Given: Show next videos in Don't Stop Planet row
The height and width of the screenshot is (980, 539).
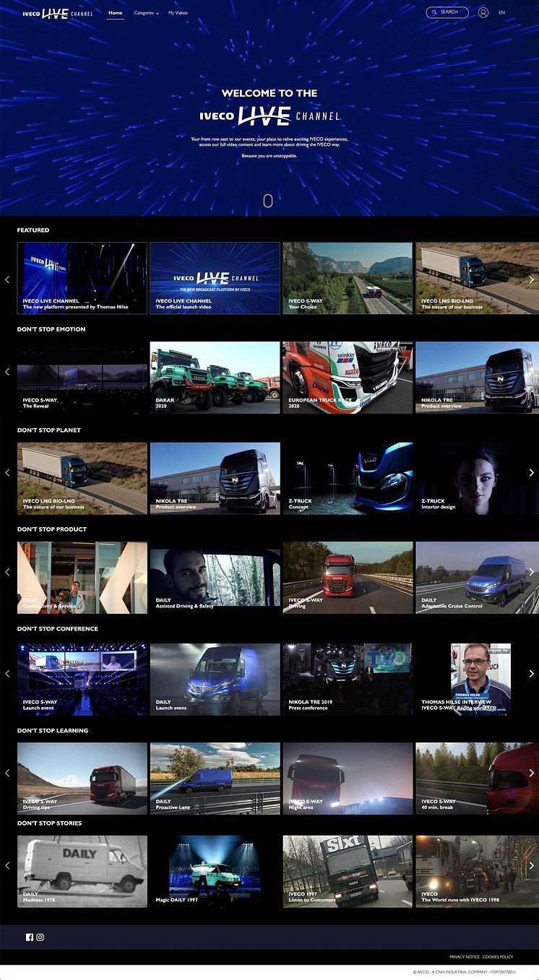Looking at the screenshot, I should click(532, 472).
